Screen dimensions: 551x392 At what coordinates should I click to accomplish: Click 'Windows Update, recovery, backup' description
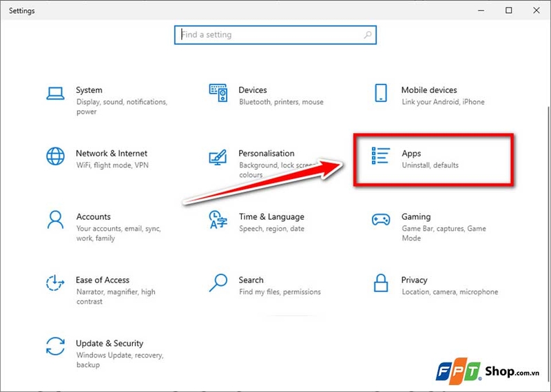(120, 360)
